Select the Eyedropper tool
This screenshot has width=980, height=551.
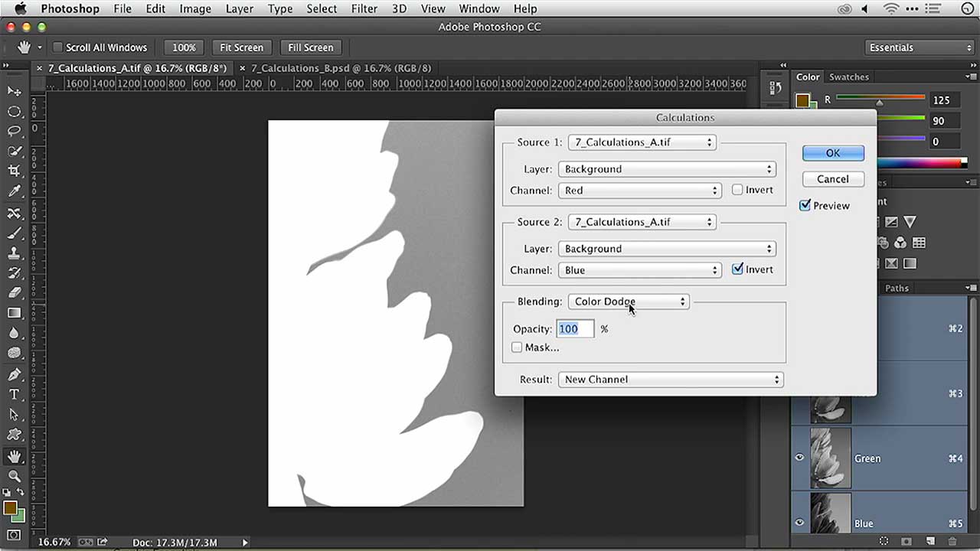click(x=15, y=192)
